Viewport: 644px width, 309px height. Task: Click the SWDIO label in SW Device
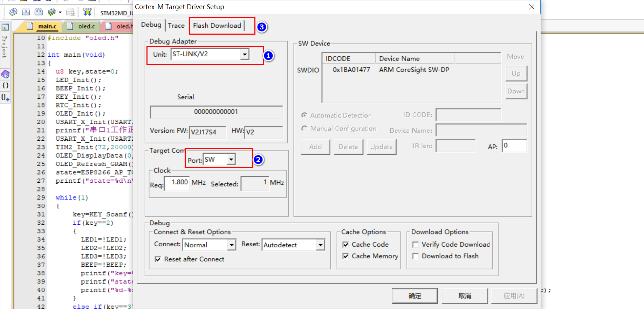tap(308, 70)
